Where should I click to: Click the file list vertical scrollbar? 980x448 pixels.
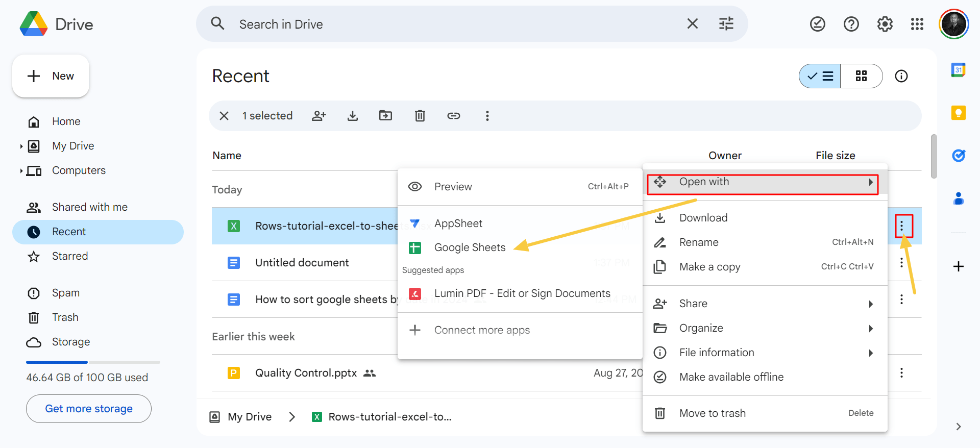(934, 156)
